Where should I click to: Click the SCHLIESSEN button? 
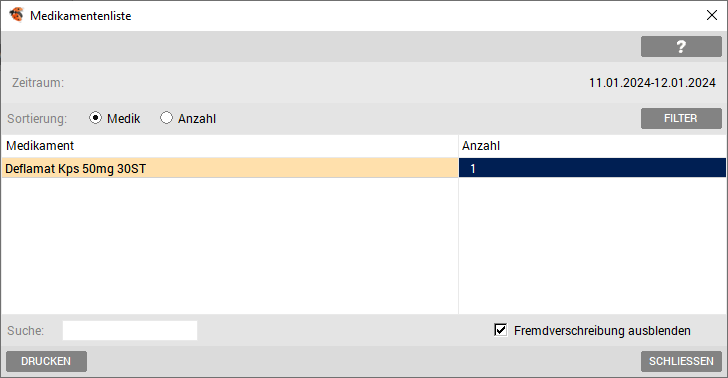click(681, 361)
